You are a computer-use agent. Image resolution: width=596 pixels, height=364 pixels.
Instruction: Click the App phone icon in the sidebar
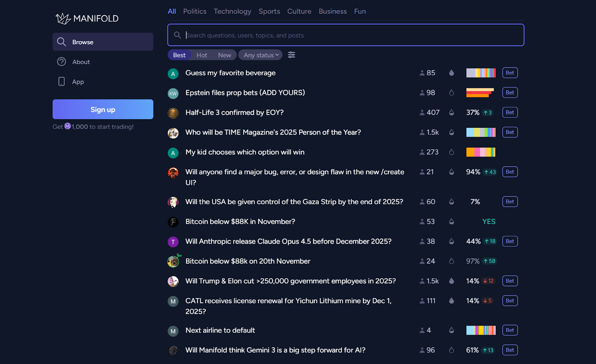pyautogui.click(x=61, y=81)
